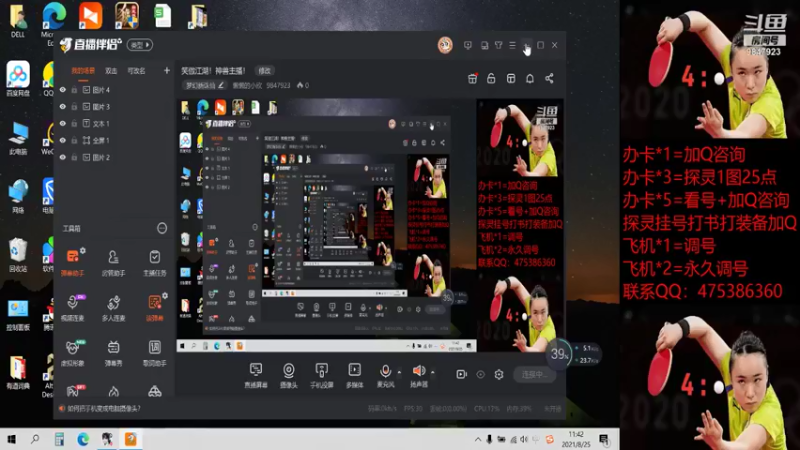Toggle the 扬声器 speaker icon

coord(418,371)
